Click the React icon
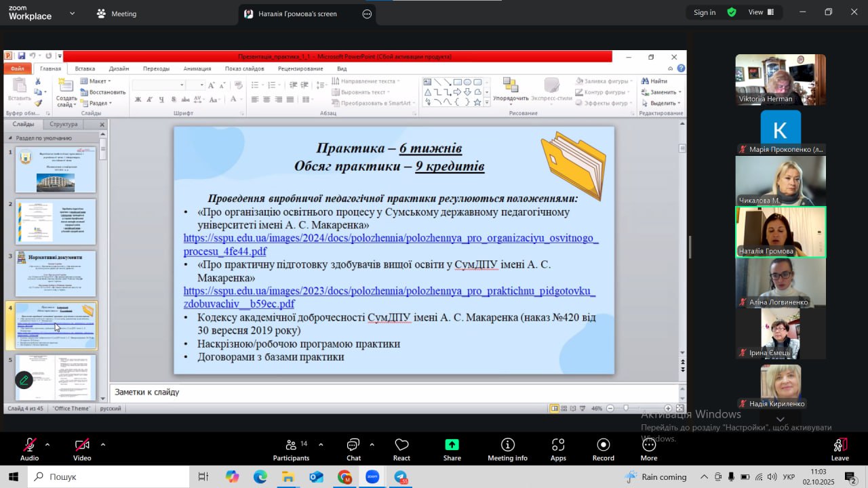This screenshot has width=868, height=488. pos(401,449)
